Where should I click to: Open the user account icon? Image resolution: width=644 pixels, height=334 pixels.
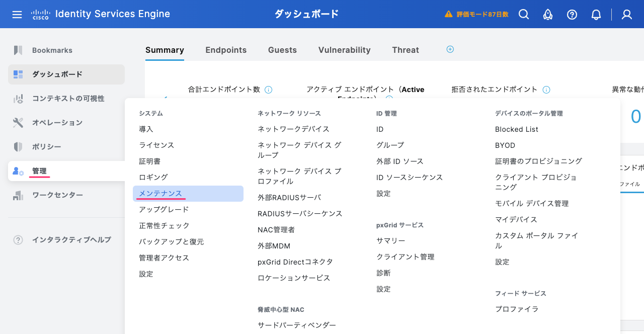pyautogui.click(x=627, y=15)
